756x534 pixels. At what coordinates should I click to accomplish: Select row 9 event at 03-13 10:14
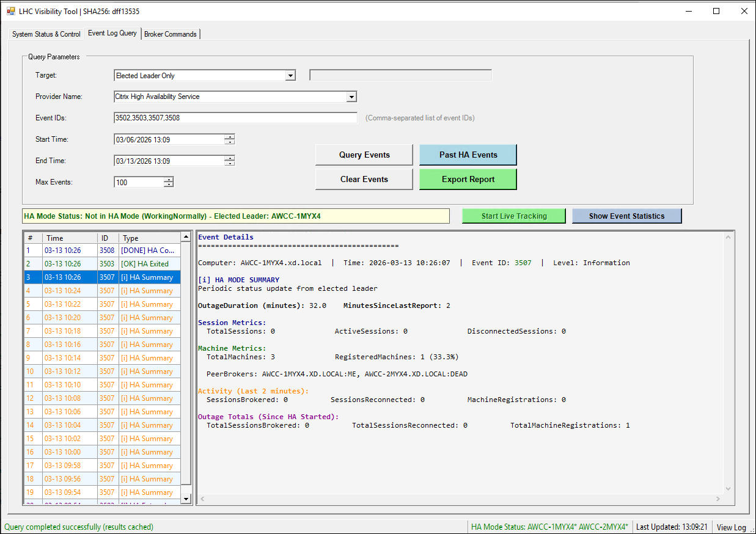[102, 358]
